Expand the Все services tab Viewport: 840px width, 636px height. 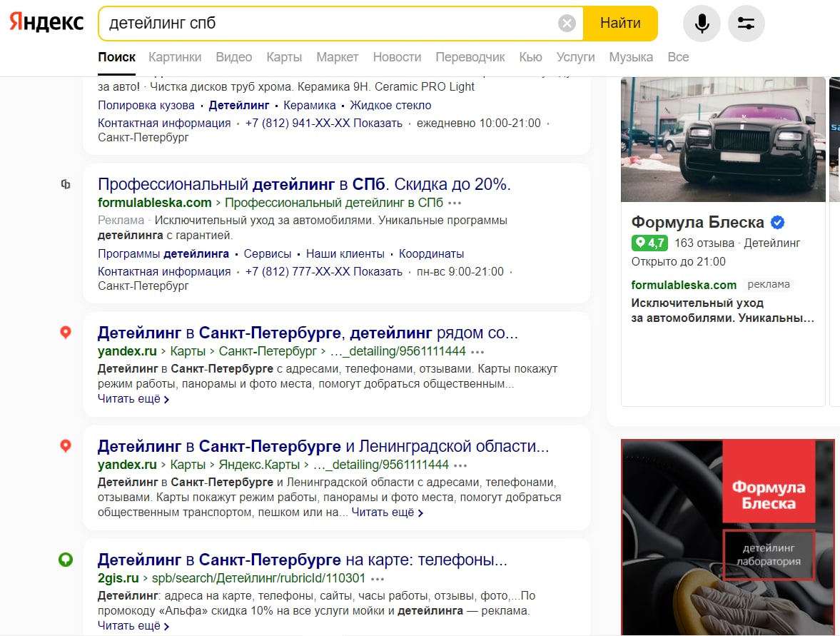click(678, 57)
